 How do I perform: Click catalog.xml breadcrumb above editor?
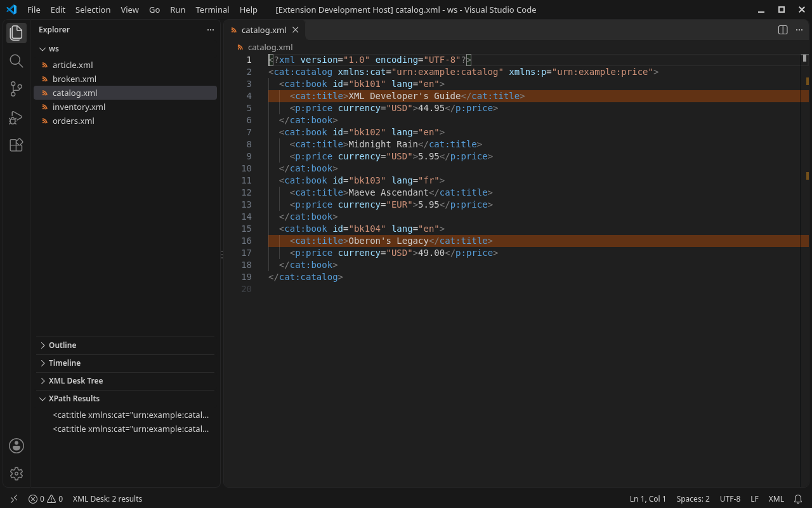[x=270, y=47]
